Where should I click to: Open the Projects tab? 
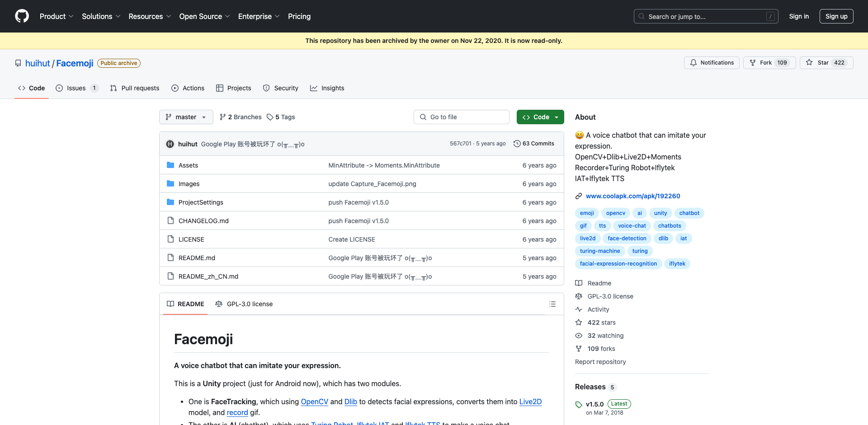pyautogui.click(x=234, y=88)
